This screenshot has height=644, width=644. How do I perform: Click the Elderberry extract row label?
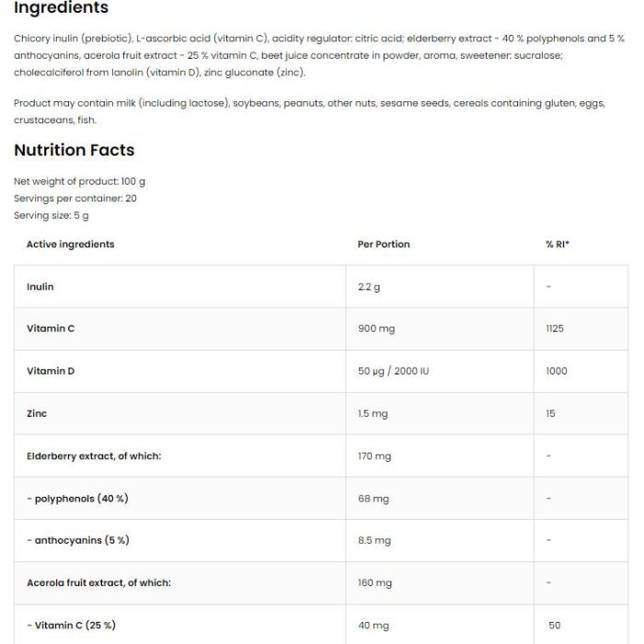coord(94,456)
